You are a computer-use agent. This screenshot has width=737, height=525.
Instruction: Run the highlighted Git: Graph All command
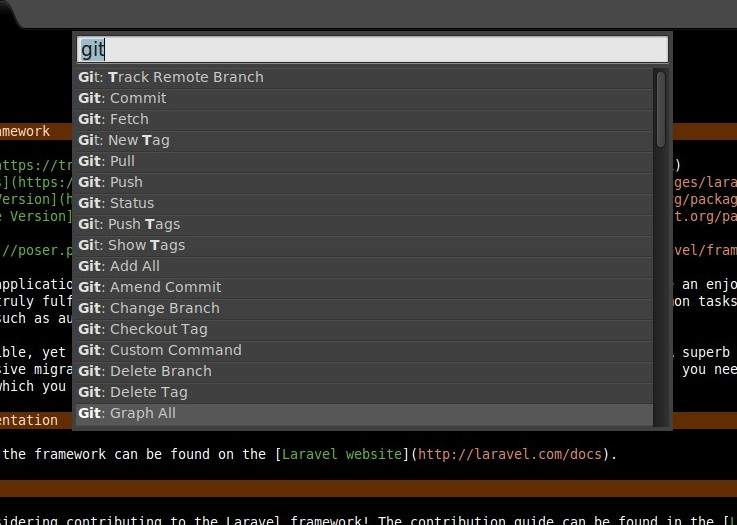(x=364, y=413)
